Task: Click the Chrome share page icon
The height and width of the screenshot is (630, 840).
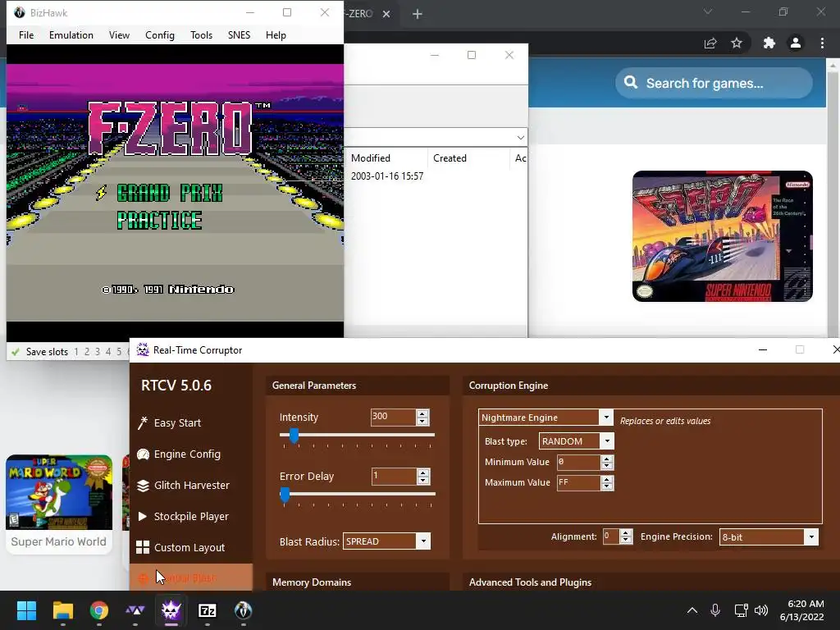Action: click(x=710, y=43)
